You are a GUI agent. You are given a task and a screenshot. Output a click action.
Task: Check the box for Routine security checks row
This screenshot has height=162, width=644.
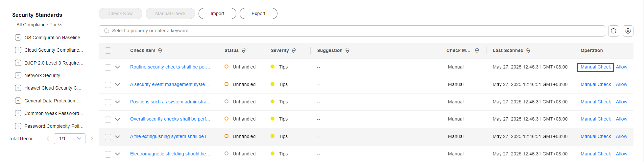[x=108, y=67]
